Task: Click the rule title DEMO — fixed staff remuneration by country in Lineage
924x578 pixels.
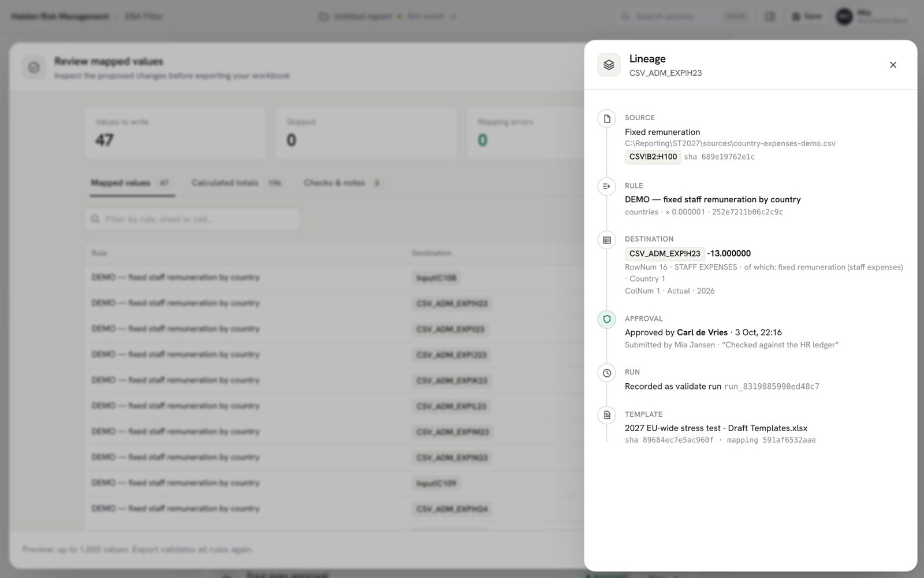Action: tap(713, 199)
